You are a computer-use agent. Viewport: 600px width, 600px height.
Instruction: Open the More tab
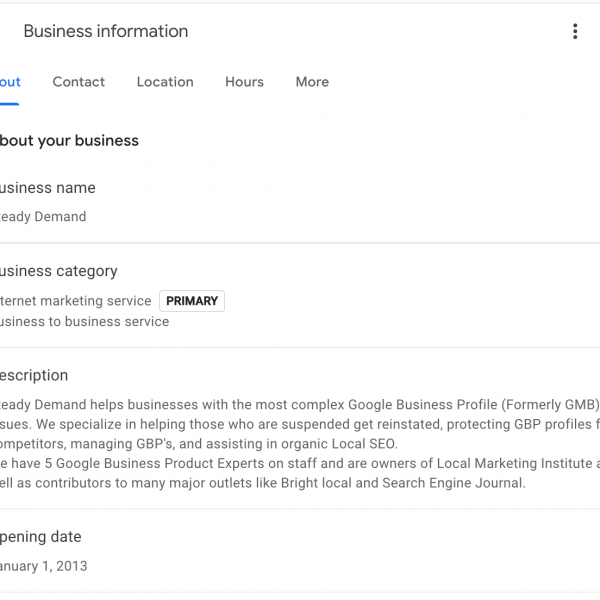[312, 82]
